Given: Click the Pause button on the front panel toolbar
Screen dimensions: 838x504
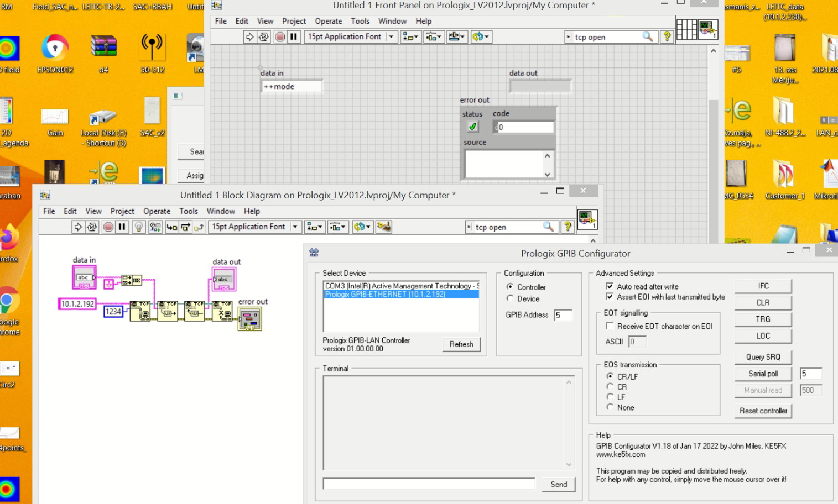Looking at the screenshot, I should (x=294, y=36).
